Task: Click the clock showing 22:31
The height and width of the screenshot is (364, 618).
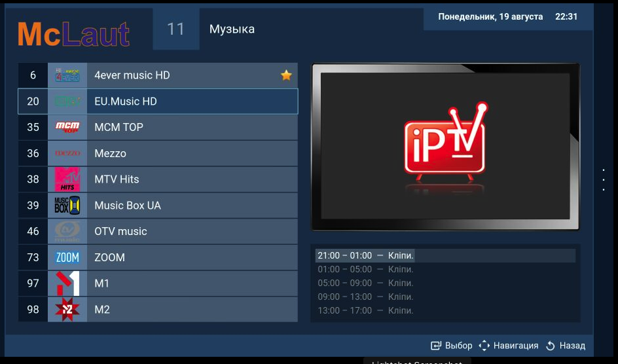Action: click(x=566, y=16)
